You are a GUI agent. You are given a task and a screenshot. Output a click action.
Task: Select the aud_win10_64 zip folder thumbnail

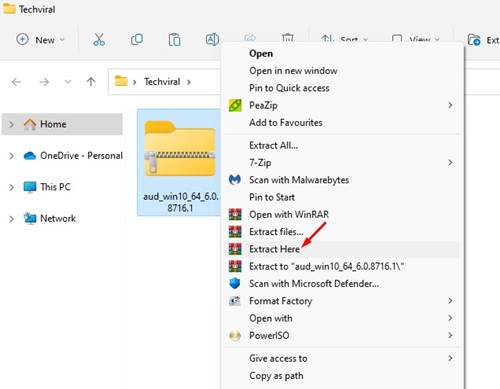coord(180,148)
